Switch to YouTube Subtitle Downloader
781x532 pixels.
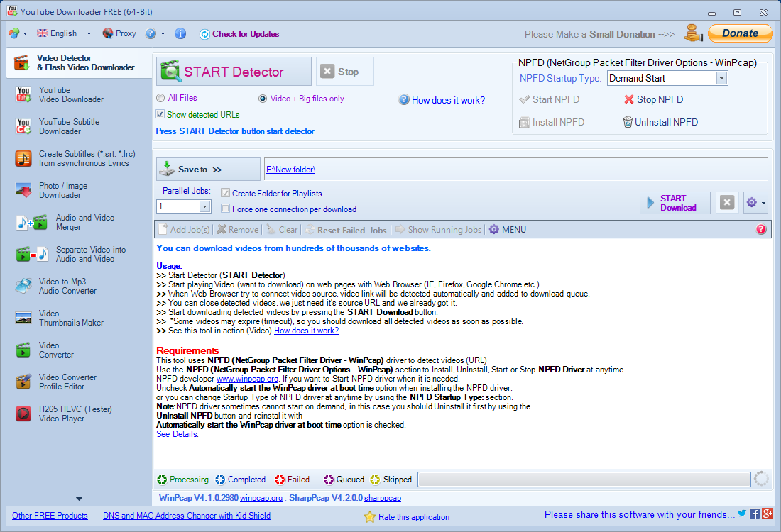pos(70,126)
